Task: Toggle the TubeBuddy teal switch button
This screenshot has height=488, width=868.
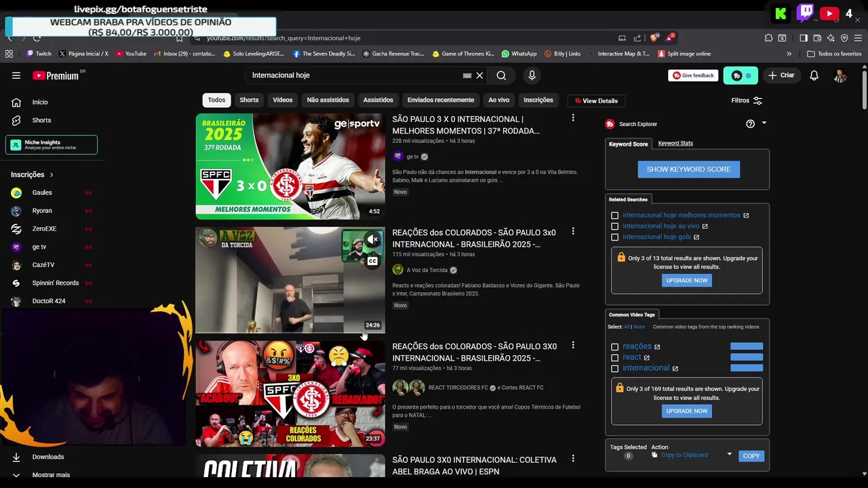Action: click(741, 75)
